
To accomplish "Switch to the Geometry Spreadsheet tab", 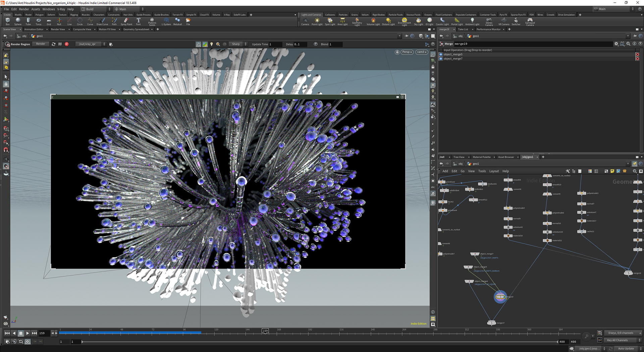I will (x=136, y=30).
